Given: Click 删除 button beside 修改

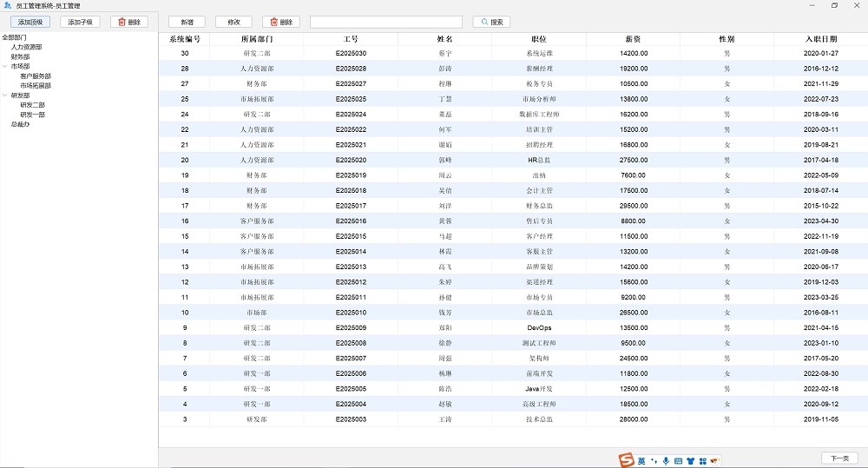Looking at the screenshot, I should pyautogui.click(x=281, y=23).
